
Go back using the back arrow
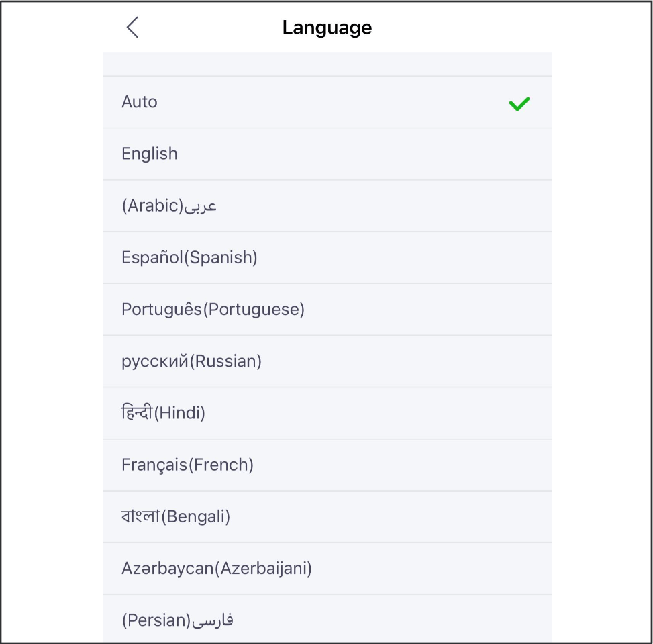[132, 28]
